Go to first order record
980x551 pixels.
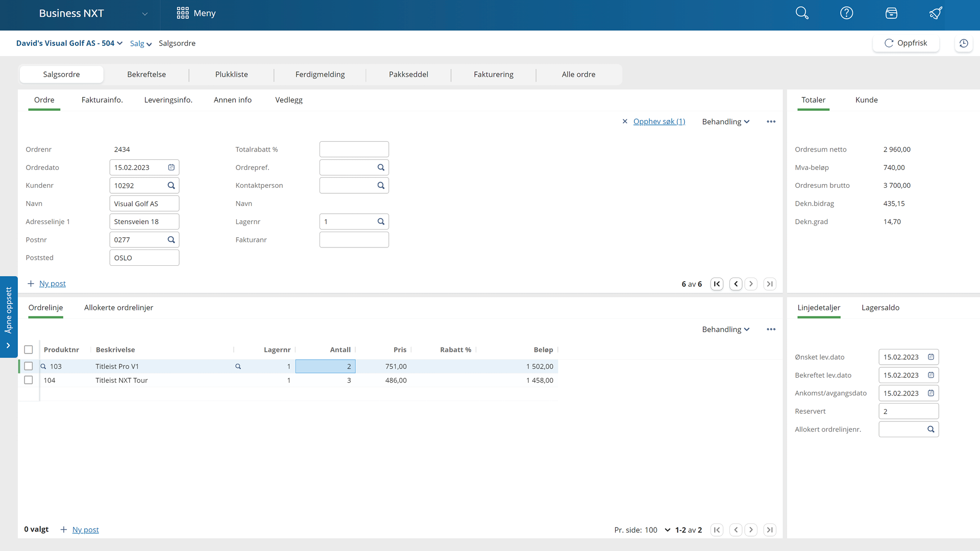[x=717, y=284]
